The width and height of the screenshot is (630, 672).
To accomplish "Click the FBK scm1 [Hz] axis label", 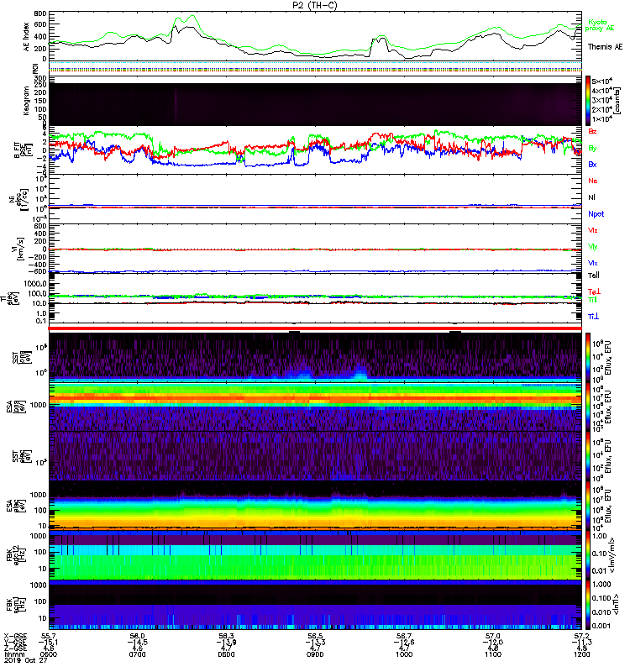I will point(17,603).
